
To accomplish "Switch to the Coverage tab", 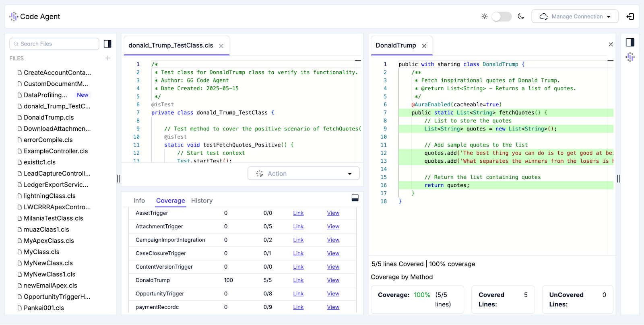I will (x=171, y=201).
